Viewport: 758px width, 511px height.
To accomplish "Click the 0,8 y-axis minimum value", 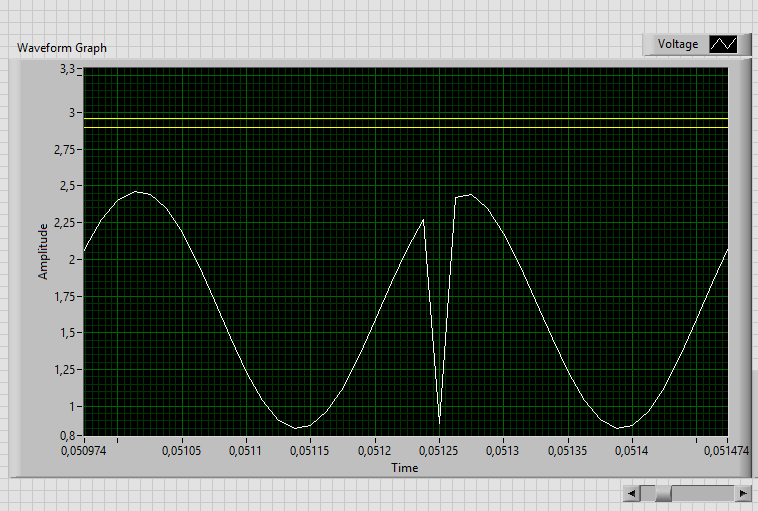I will (68, 436).
